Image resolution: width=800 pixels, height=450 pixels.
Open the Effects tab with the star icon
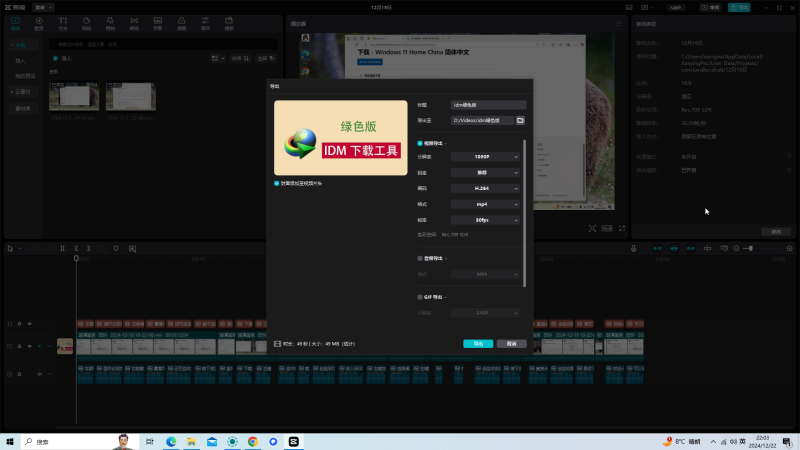[x=110, y=23]
